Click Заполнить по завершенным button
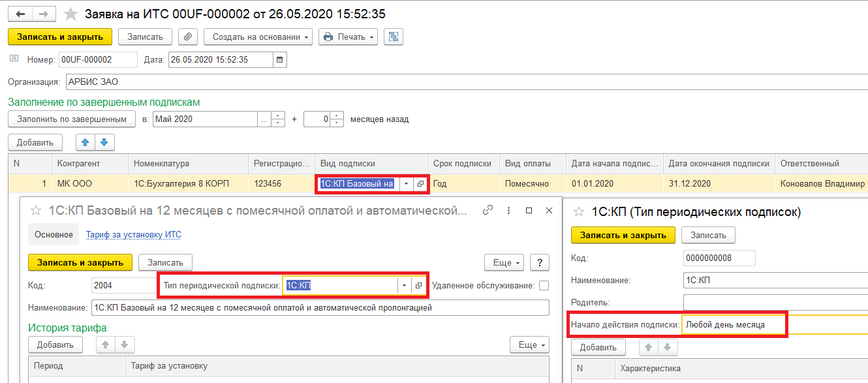This screenshot has width=868, height=383. coord(72,119)
